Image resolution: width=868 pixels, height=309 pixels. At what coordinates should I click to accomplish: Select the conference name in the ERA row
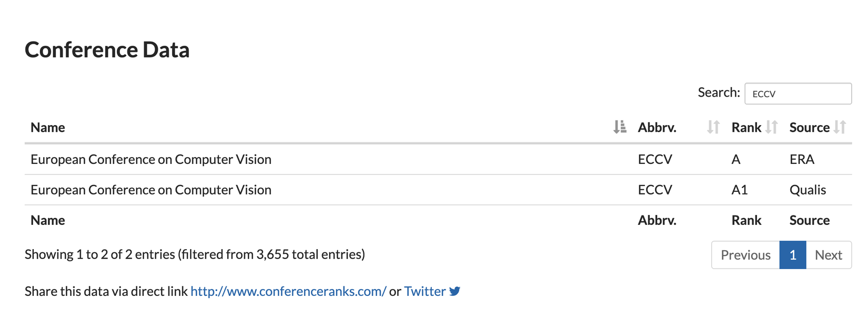151,159
